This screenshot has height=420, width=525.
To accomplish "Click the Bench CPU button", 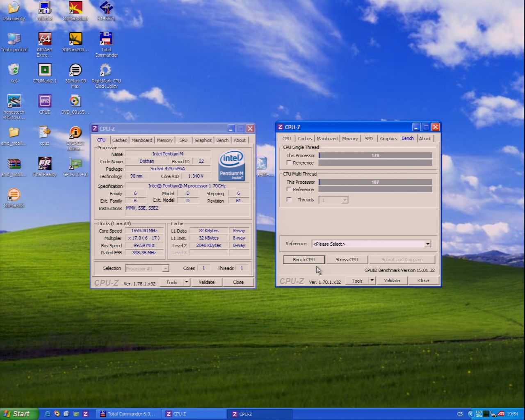I will (x=304, y=260).
